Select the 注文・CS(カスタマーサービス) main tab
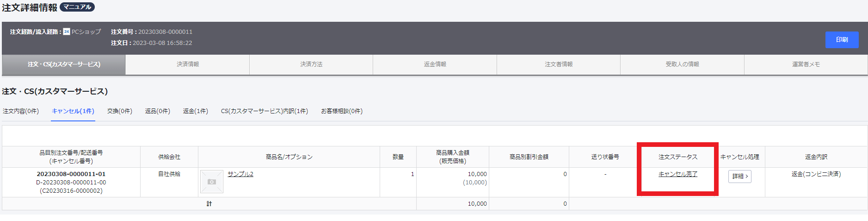 [64, 64]
